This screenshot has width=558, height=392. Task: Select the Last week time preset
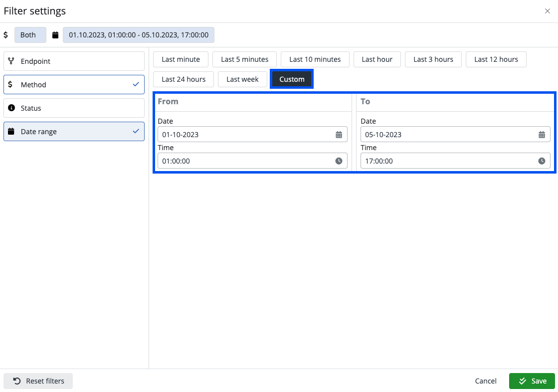point(242,79)
